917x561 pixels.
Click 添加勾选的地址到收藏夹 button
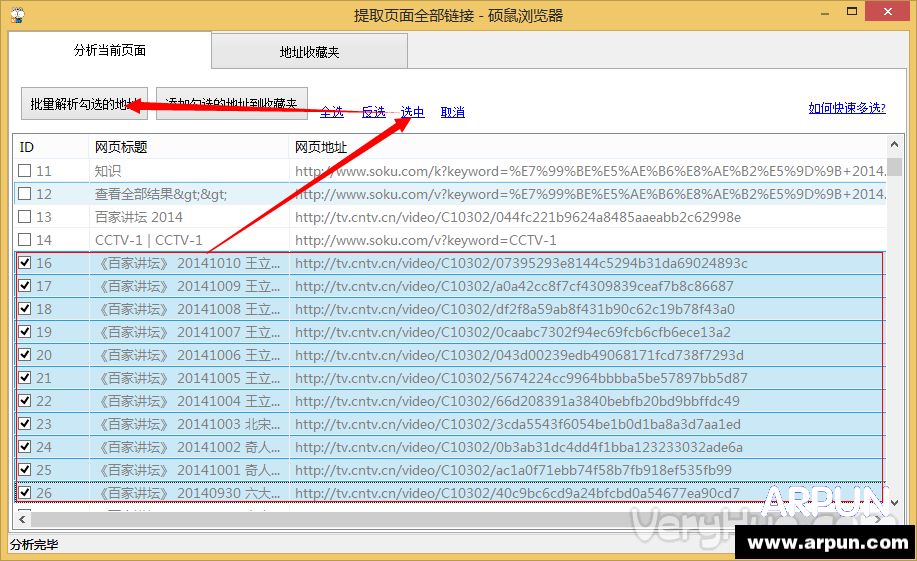pos(232,104)
